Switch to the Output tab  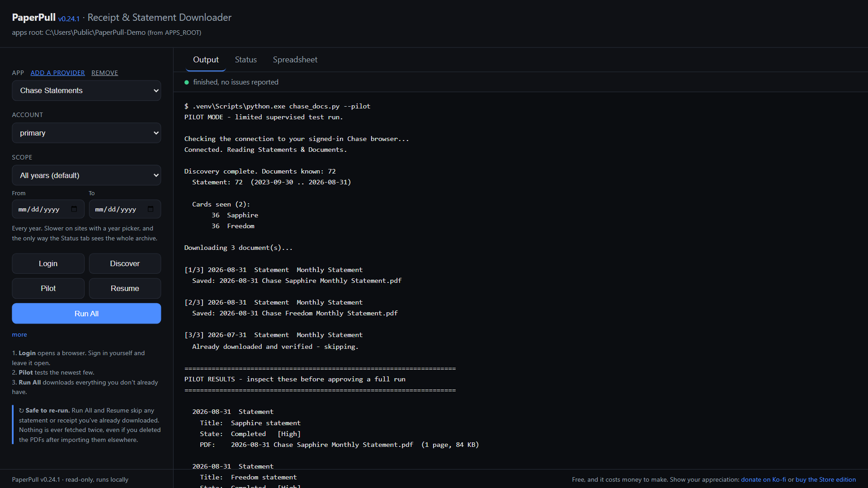tap(206, 60)
